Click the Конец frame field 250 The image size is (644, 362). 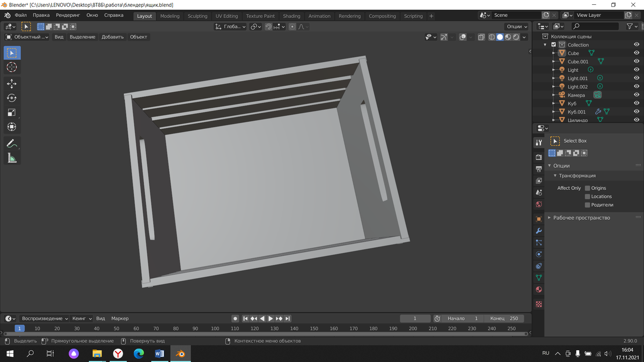[504, 319]
